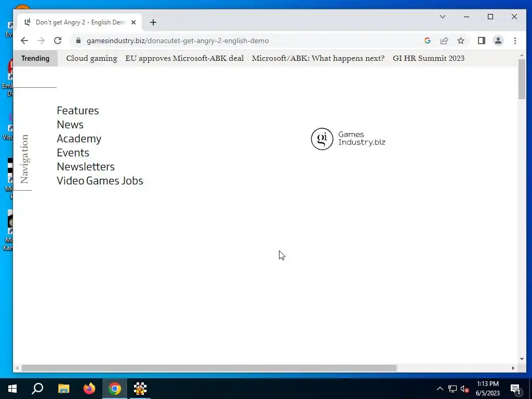
Task: Go to News in navigation
Action: [70, 125]
